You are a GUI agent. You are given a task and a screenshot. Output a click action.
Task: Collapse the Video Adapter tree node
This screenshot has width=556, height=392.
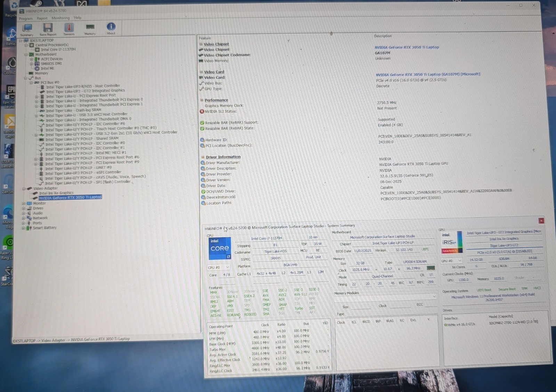point(24,189)
